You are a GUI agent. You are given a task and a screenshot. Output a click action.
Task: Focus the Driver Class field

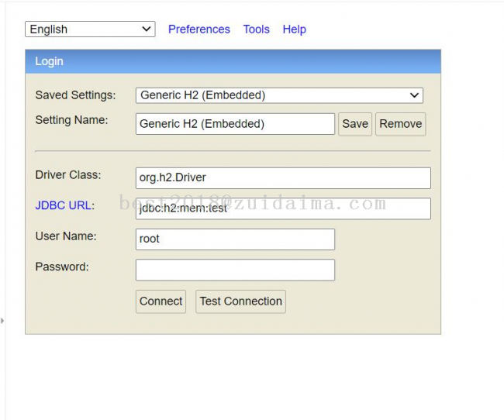pos(283,178)
